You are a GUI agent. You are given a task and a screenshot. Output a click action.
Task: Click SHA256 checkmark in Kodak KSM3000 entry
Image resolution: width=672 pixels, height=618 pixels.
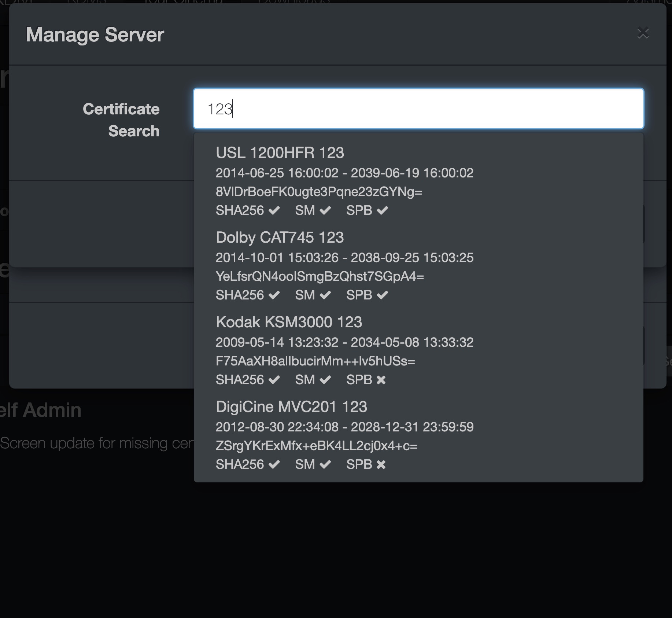[x=274, y=380]
